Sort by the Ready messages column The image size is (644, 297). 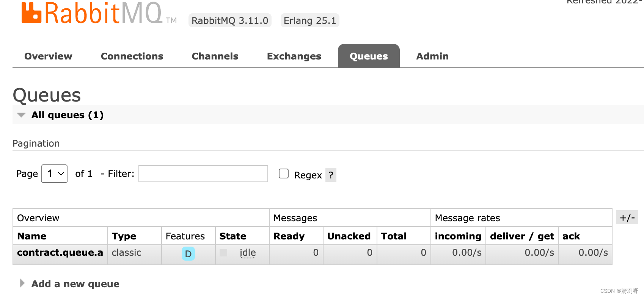click(288, 236)
